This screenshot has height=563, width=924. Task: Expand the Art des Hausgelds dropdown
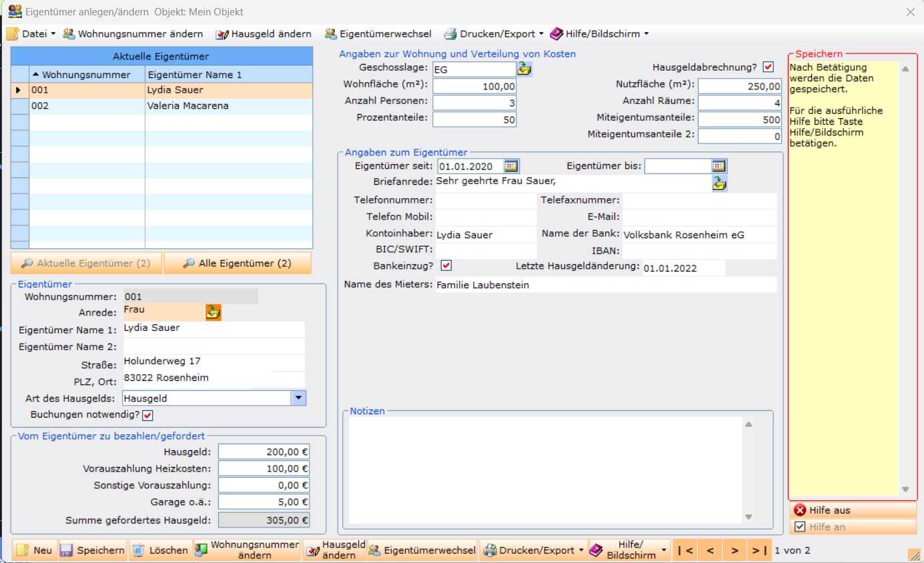(299, 398)
